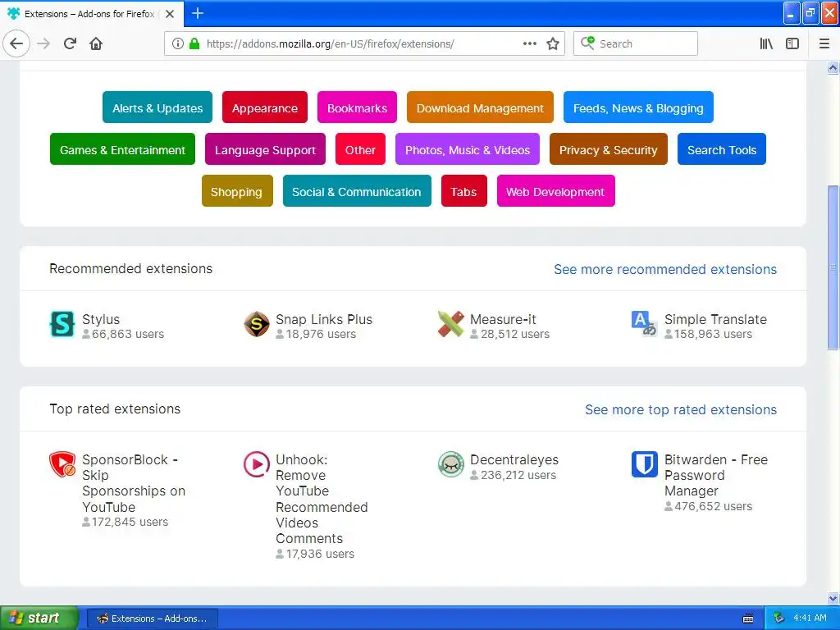Browse Photos, Music & Videos category
The height and width of the screenshot is (630, 840).
(467, 149)
